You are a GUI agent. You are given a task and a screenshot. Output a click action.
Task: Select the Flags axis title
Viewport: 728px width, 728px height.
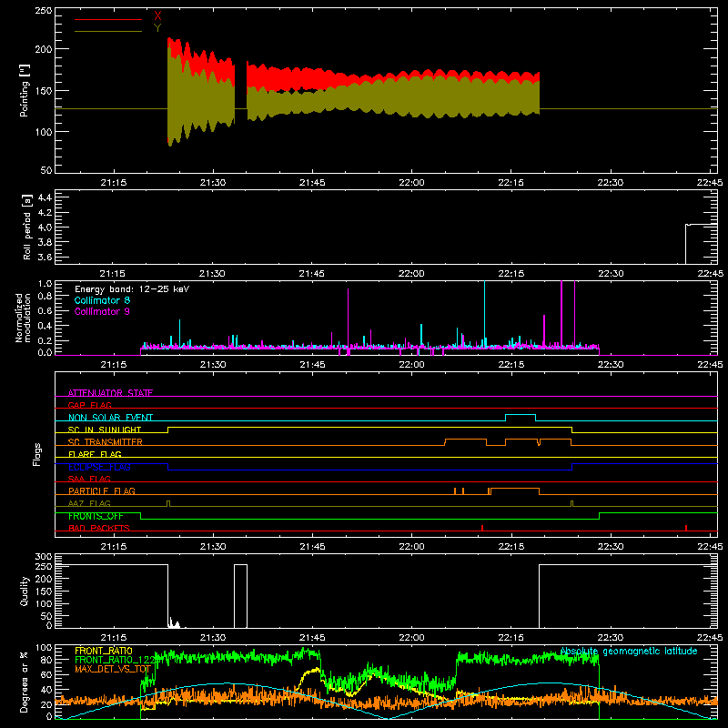36,454
